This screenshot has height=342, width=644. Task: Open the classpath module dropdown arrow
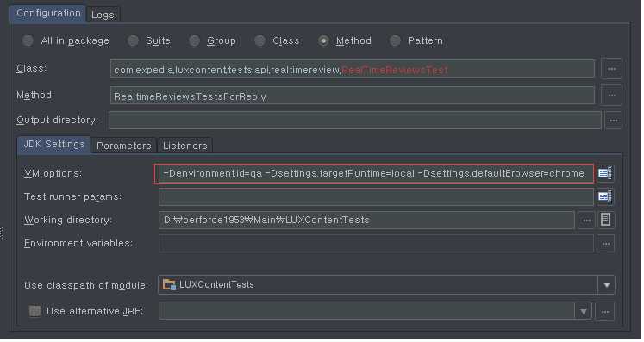click(x=607, y=285)
